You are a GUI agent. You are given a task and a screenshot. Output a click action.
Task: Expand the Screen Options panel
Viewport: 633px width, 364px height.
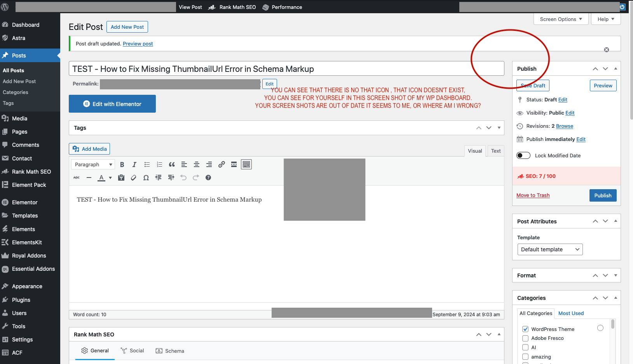561,19
